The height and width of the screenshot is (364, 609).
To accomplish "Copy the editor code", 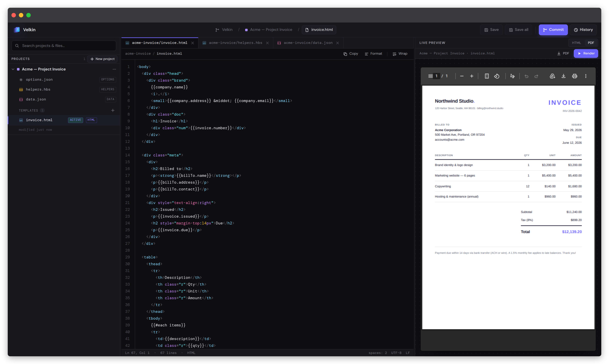I will (x=351, y=54).
